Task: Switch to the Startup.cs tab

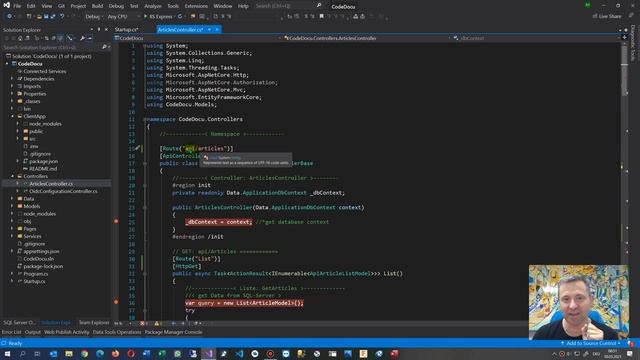Action: [x=127, y=29]
